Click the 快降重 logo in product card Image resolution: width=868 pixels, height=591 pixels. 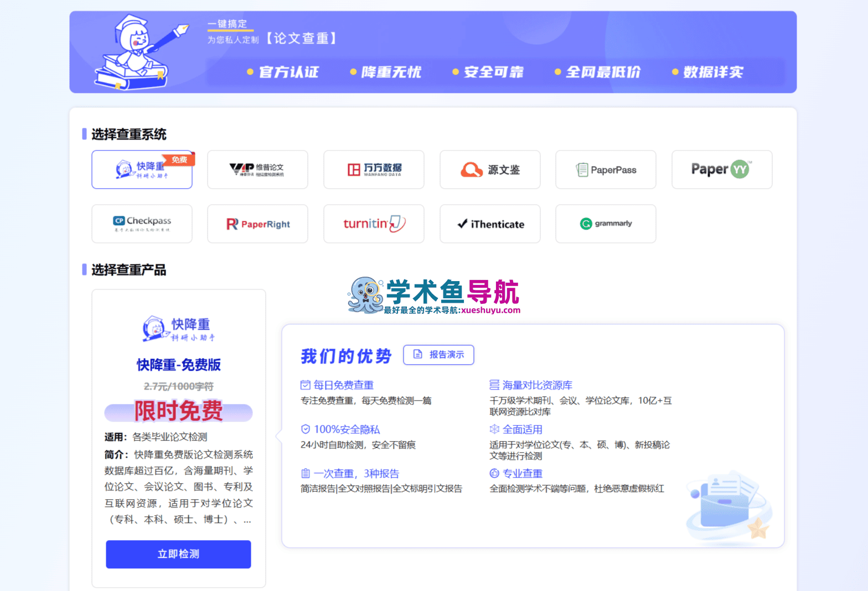178,328
